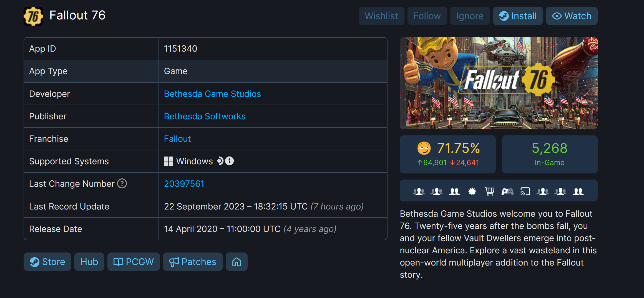This screenshot has width=644, height=298.
Task: Click the Steam Deck compatibility icon
Action: click(x=220, y=161)
